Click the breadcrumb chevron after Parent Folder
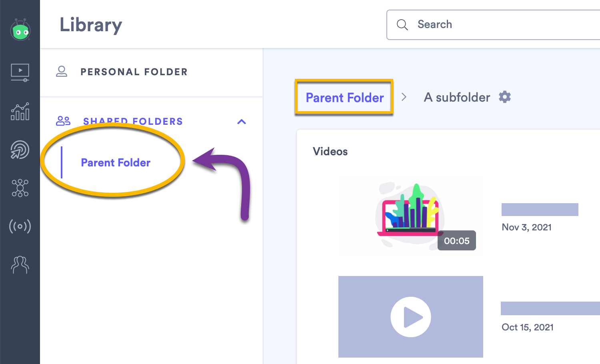The image size is (600, 364). [x=404, y=97]
